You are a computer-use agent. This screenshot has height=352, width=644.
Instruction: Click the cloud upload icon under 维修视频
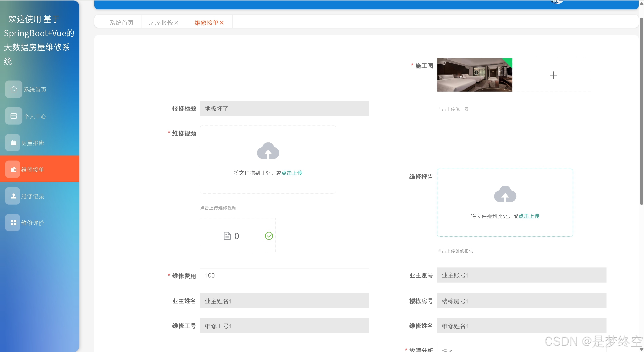point(268,151)
